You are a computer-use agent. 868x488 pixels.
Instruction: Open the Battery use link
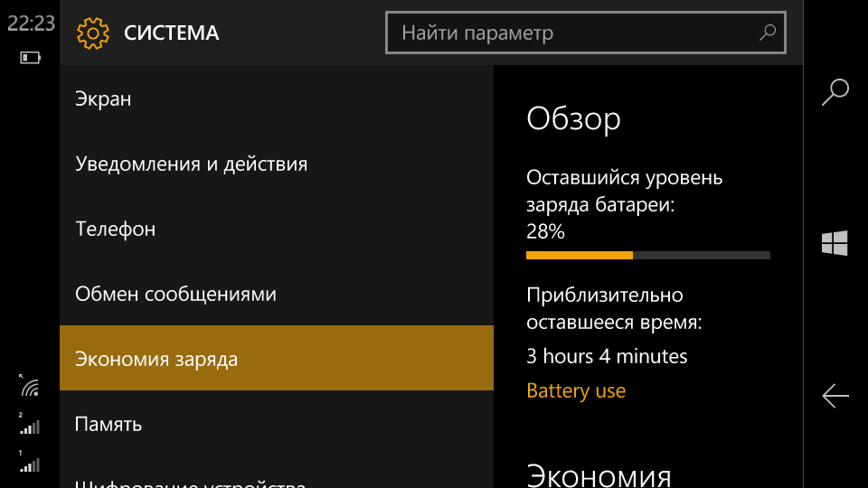point(576,390)
